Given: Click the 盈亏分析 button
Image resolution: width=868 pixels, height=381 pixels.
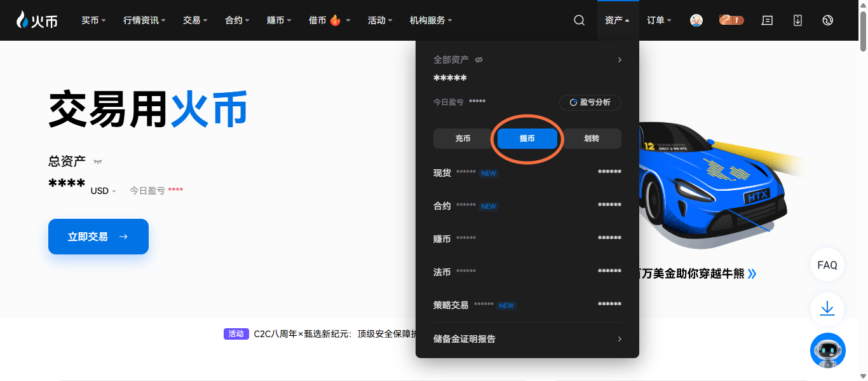Looking at the screenshot, I should pyautogui.click(x=590, y=102).
